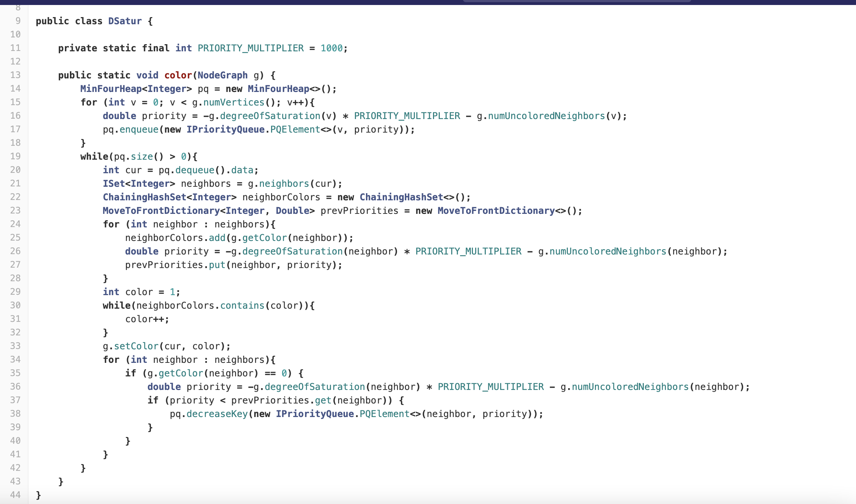Click the decreaseKey method call

[217, 414]
